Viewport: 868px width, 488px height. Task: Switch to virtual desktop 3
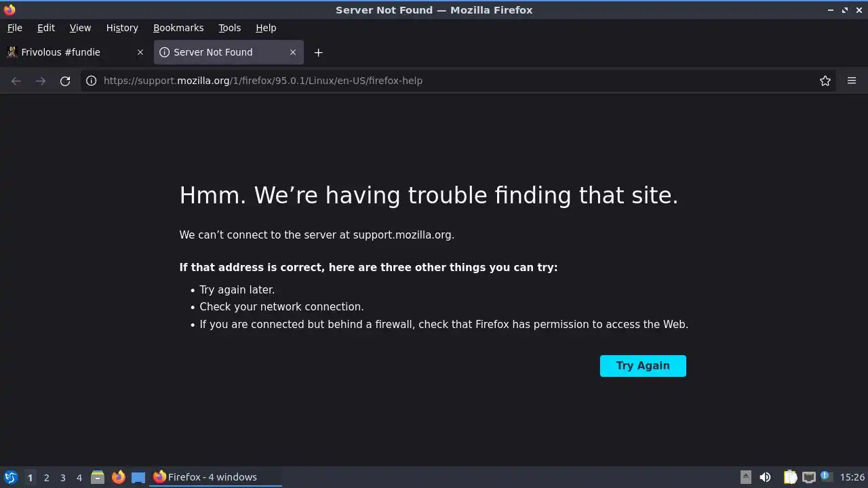62,477
